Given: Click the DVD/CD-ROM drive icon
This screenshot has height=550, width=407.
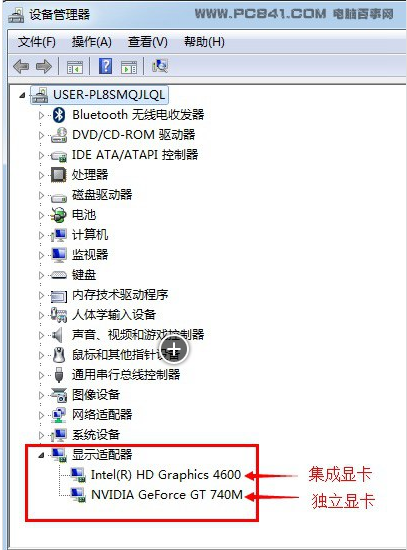Looking at the screenshot, I should pos(59,135).
